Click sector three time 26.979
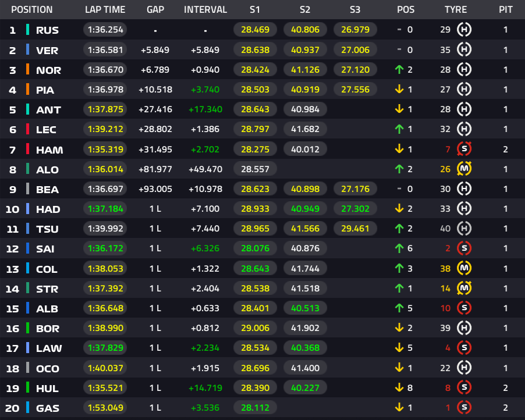The image size is (525, 420). [x=355, y=30]
